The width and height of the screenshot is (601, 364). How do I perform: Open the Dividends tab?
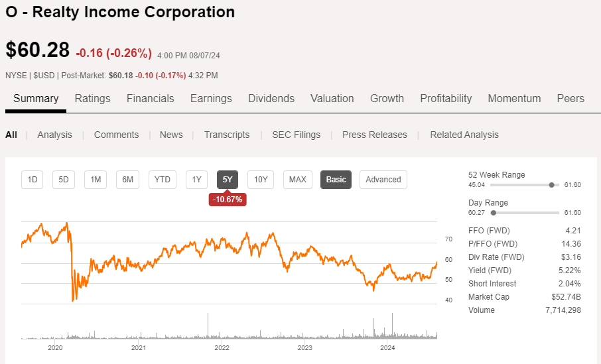pyautogui.click(x=271, y=98)
